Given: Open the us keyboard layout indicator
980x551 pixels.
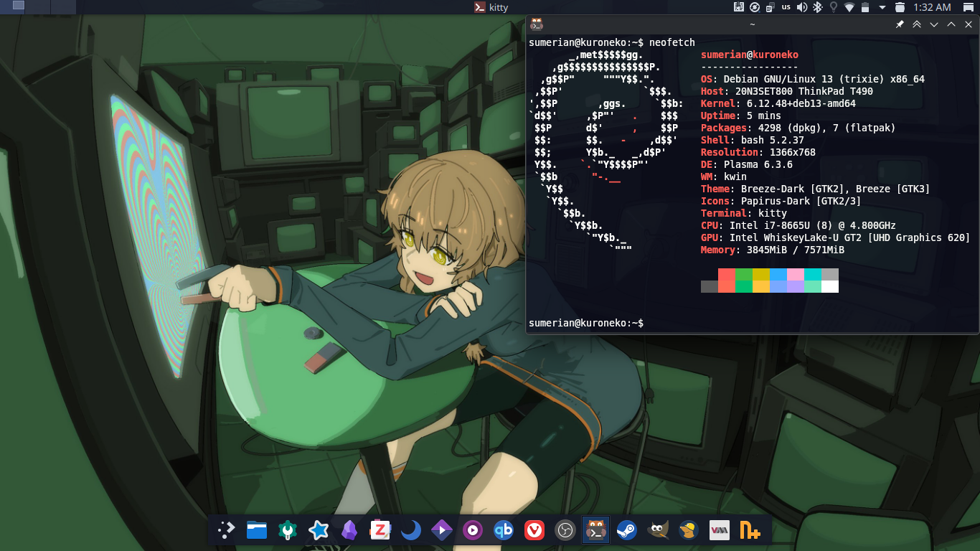Looking at the screenshot, I should (786, 7).
